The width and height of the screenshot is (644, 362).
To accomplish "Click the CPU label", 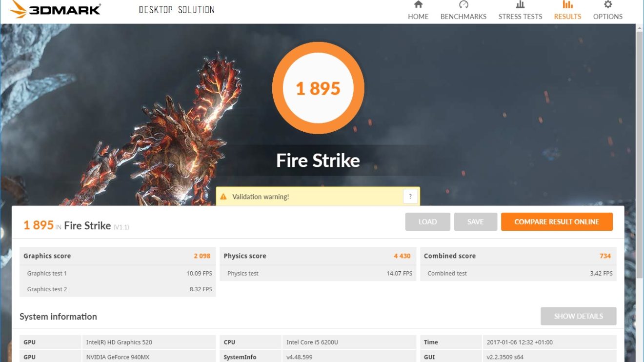I will [229, 342].
